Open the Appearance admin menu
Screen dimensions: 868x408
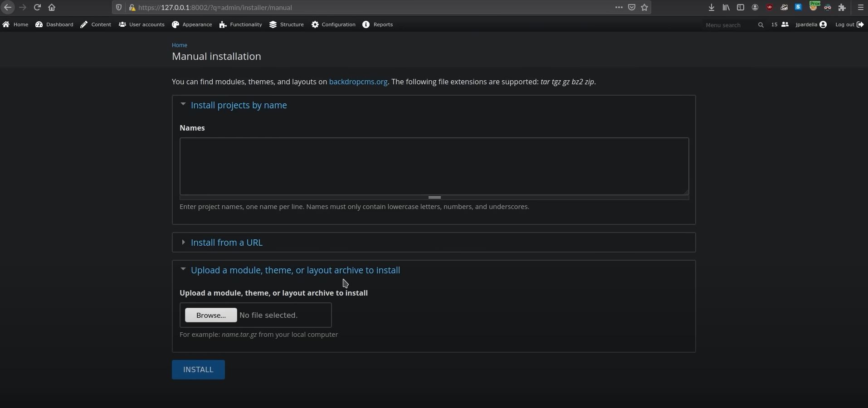click(192, 24)
